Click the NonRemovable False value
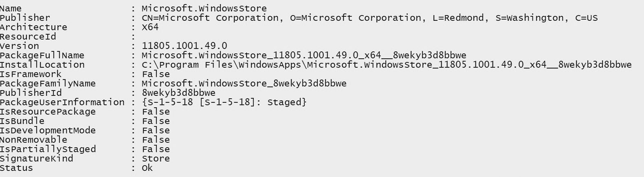Image resolution: width=644 pixels, height=177 pixels. click(x=156, y=140)
